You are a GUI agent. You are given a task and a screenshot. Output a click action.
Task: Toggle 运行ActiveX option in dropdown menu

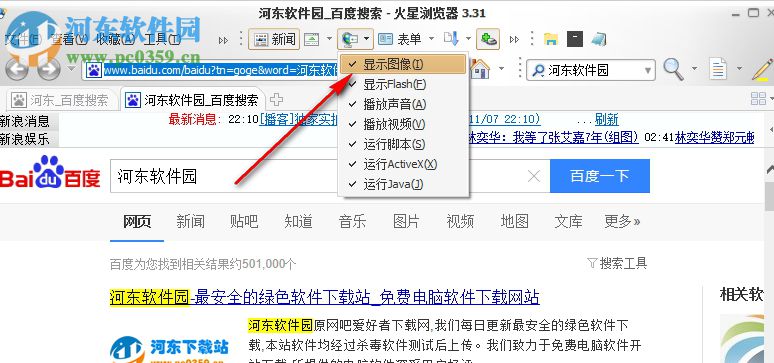403,164
